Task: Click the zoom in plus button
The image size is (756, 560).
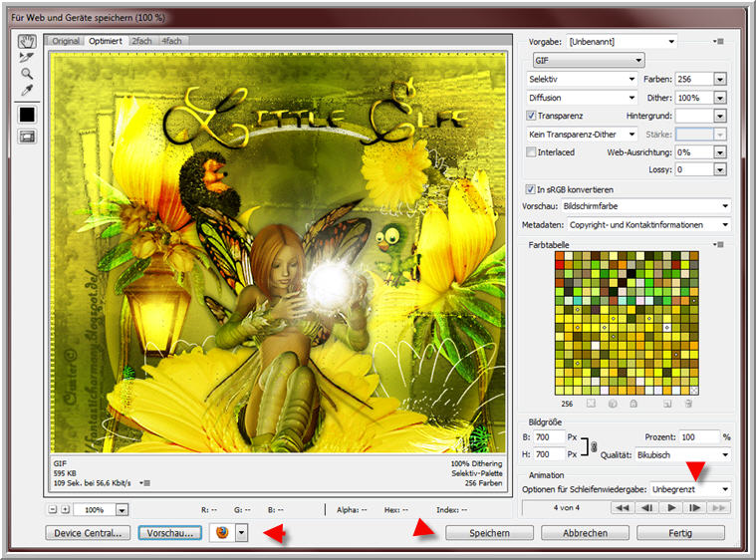Action: point(66,509)
